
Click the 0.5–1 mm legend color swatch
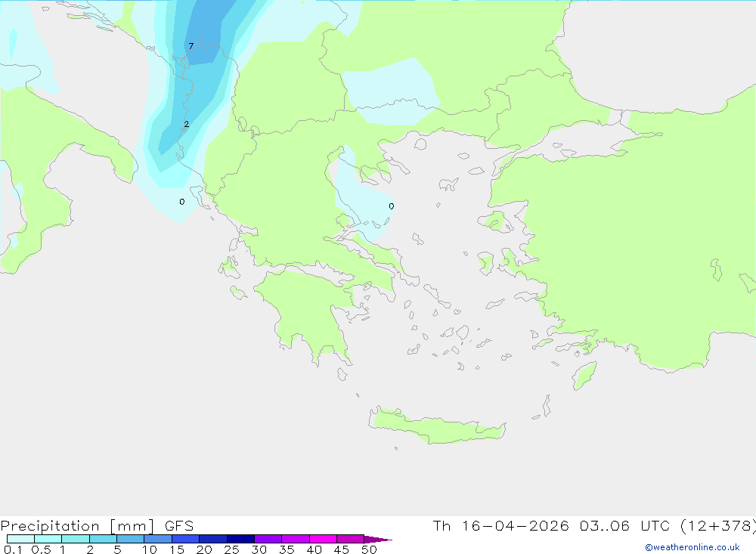[x=48, y=539]
